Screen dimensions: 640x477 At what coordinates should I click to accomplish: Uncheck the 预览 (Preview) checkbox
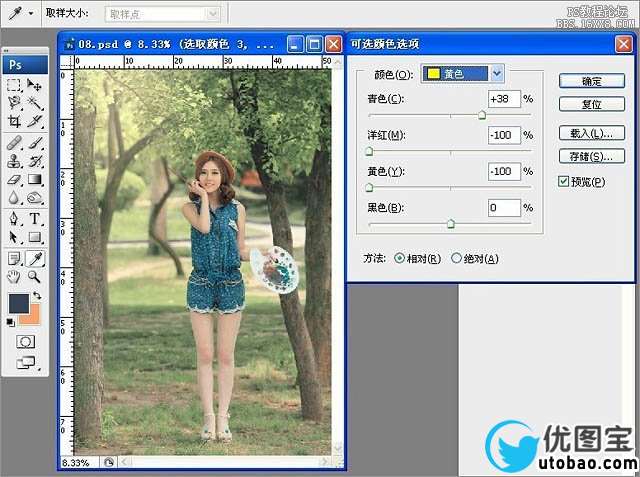coord(564,181)
